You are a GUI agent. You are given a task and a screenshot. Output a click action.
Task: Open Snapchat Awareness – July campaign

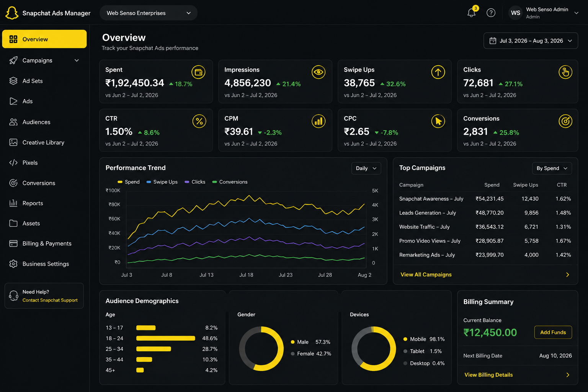[x=431, y=199]
